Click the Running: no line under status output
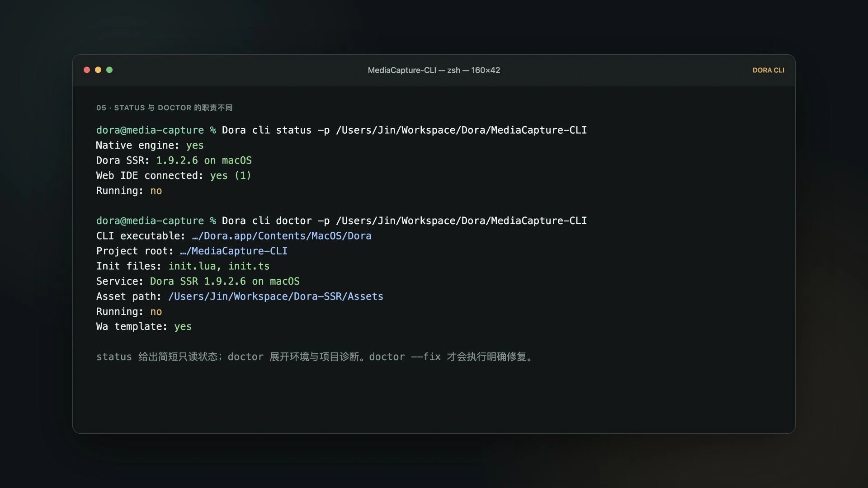The image size is (868, 488). coord(129,191)
